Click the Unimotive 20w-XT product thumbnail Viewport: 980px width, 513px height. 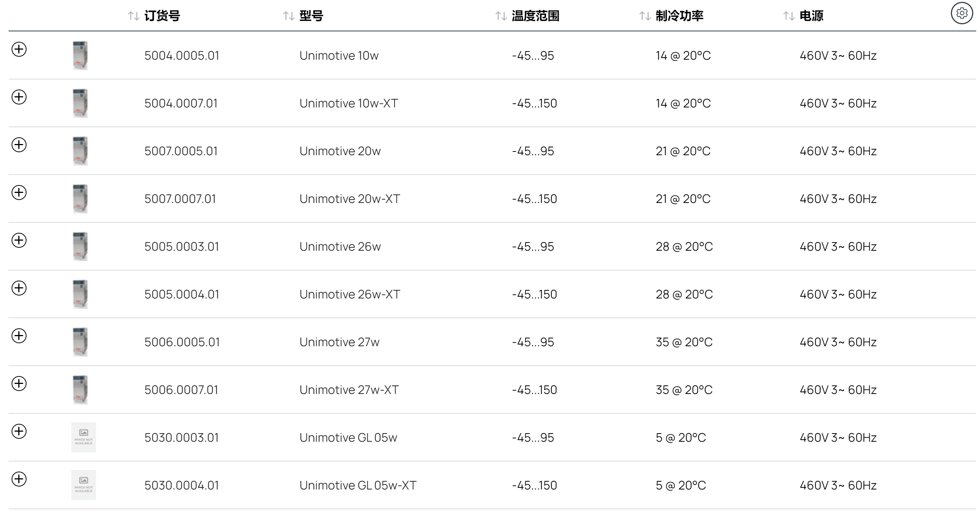(80, 198)
